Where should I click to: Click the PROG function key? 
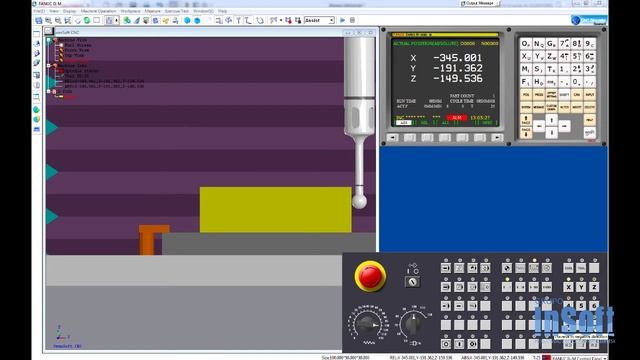coord(538,95)
